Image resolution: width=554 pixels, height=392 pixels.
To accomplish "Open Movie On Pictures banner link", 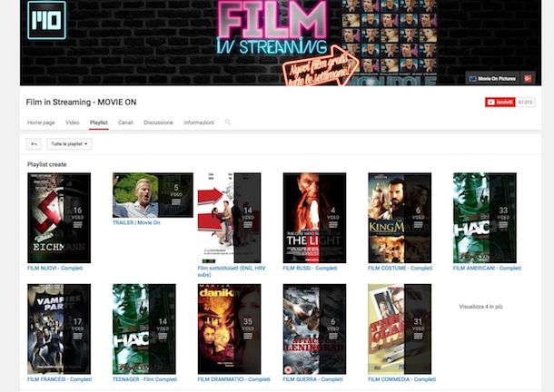I will (x=493, y=78).
